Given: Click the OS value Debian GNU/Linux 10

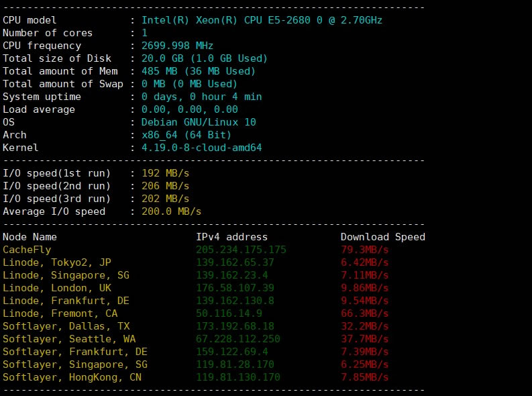Looking at the screenshot, I should pyautogui.click(x=199, y=122).
